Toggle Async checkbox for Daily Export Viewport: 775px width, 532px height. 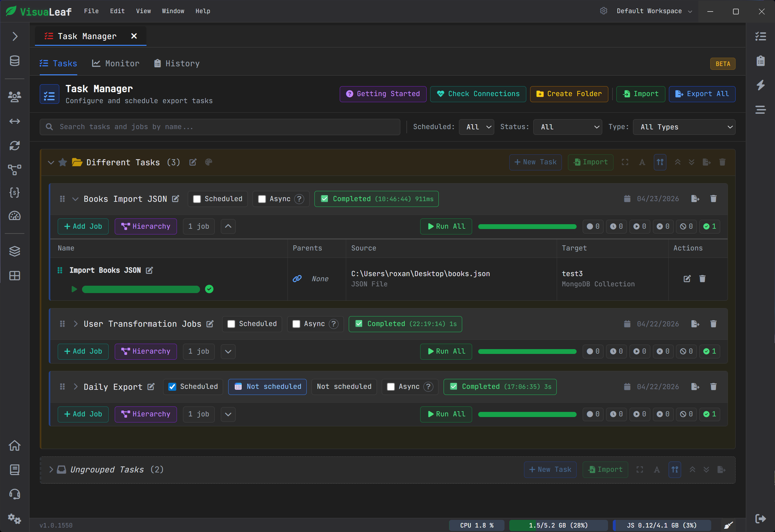pos(391,387)
